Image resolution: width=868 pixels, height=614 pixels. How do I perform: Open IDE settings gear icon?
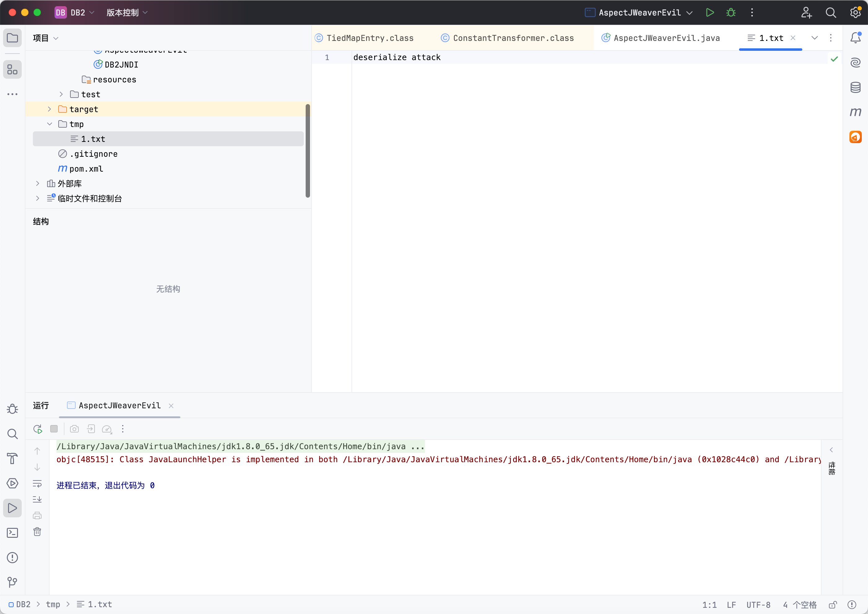tap(855, 12)
